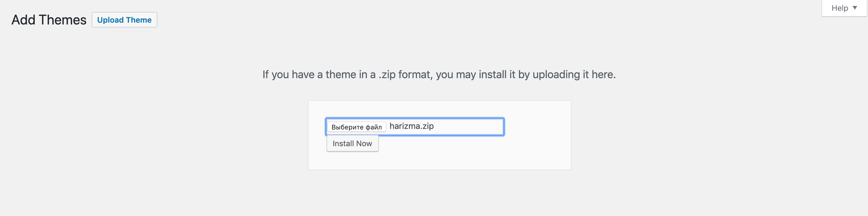Expand the Help dropdown tab
The height and width of the screenshot is (216, 868).
(x=844, y=8)
